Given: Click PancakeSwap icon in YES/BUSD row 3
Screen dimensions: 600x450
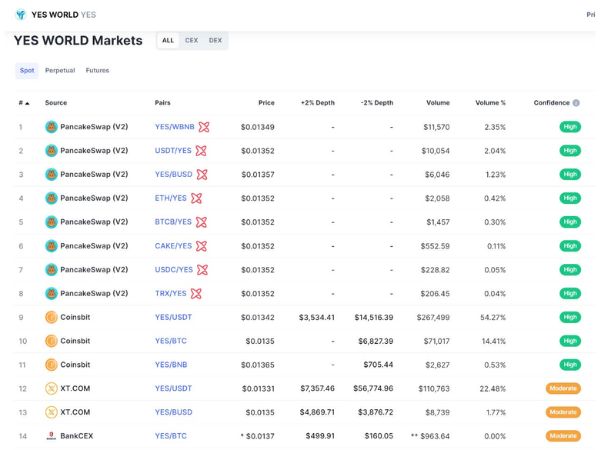Looking at the screenshot, I should pos(51,174).
